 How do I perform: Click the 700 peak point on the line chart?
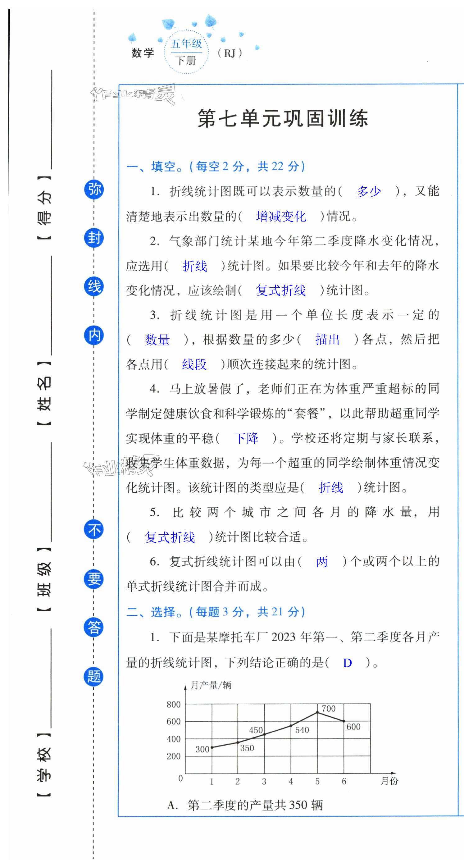(317, 712)
